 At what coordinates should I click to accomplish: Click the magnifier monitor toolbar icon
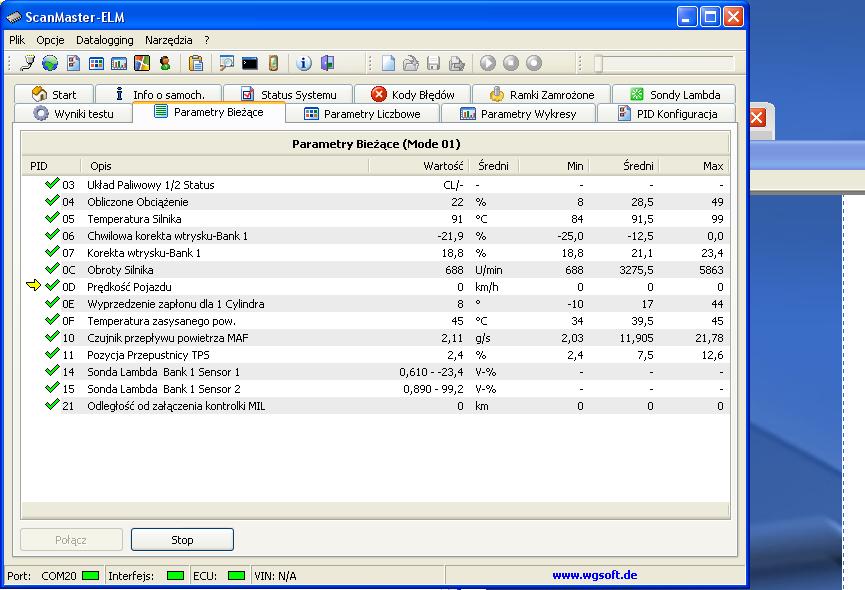coord(227,64)
